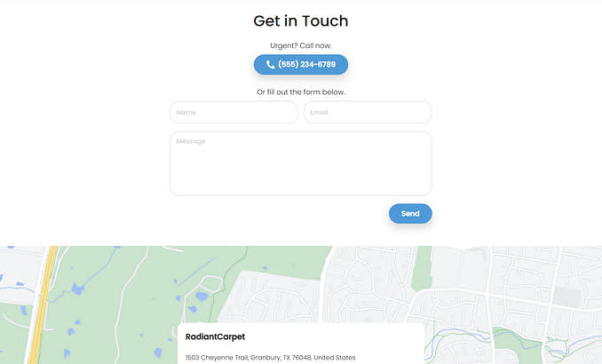
Task: Click inside the Message text area
Action: (301, 163)
